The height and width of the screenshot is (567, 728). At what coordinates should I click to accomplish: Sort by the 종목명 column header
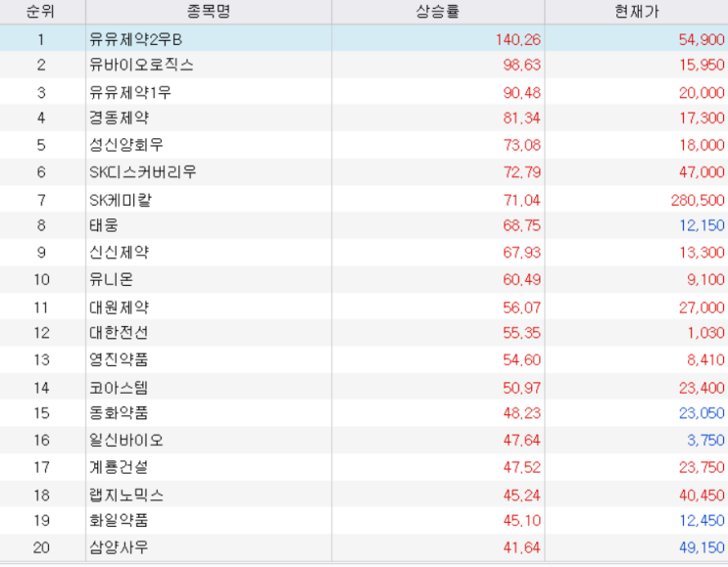pos(209,11)
